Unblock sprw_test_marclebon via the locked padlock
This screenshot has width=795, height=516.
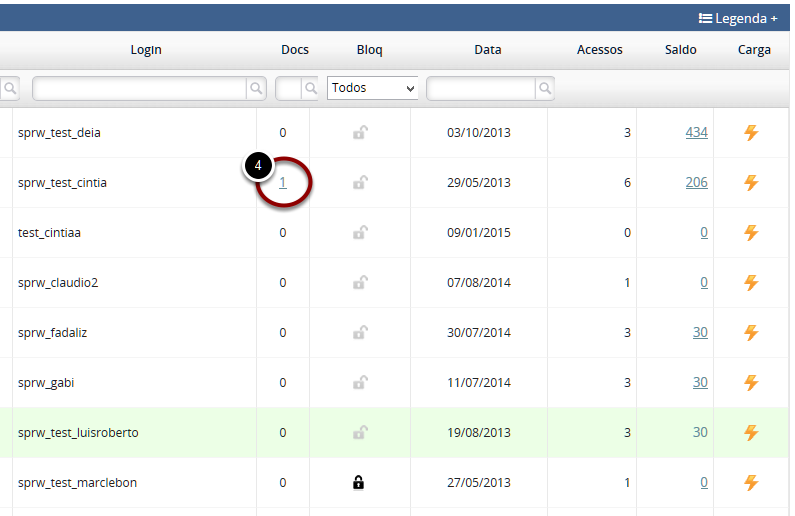(359, 483)
